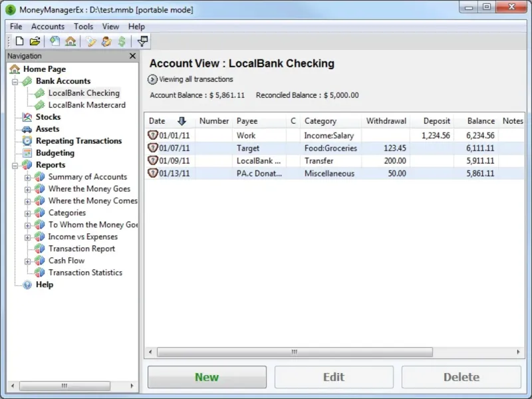Viewport: 532px width, 399px height.
Task: Open the Categories organizer toolbar icon
Action: pyautogui.click(x=90, y=41)
